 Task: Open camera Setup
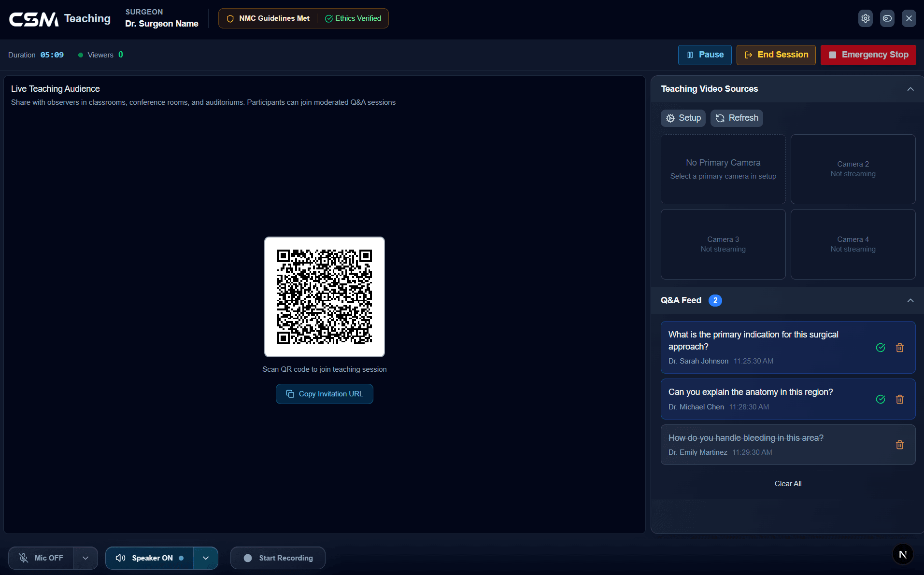point(683,118)
